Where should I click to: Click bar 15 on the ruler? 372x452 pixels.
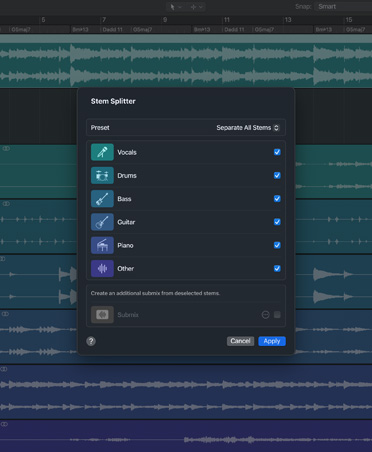pyautogui.click(x=349, y=20)
